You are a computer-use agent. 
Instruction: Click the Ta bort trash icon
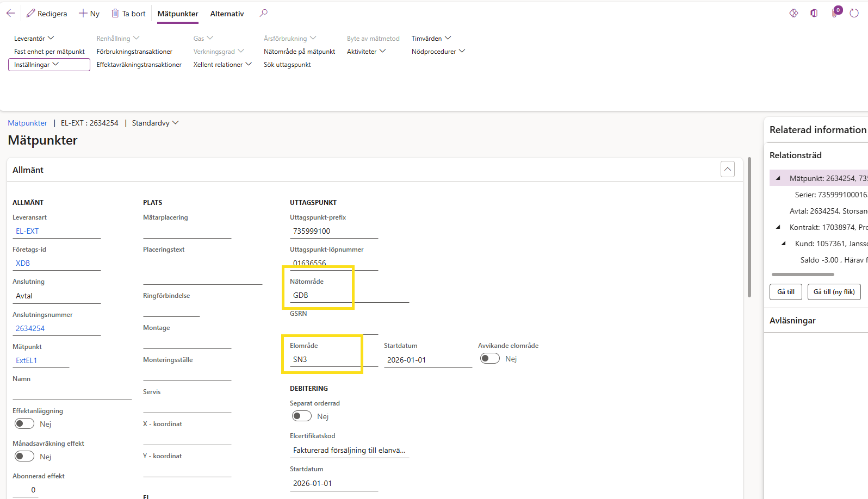[115, 14]
